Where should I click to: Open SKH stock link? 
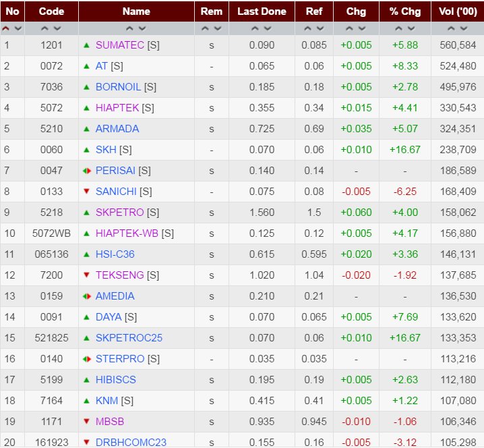[x=106, y=150]
